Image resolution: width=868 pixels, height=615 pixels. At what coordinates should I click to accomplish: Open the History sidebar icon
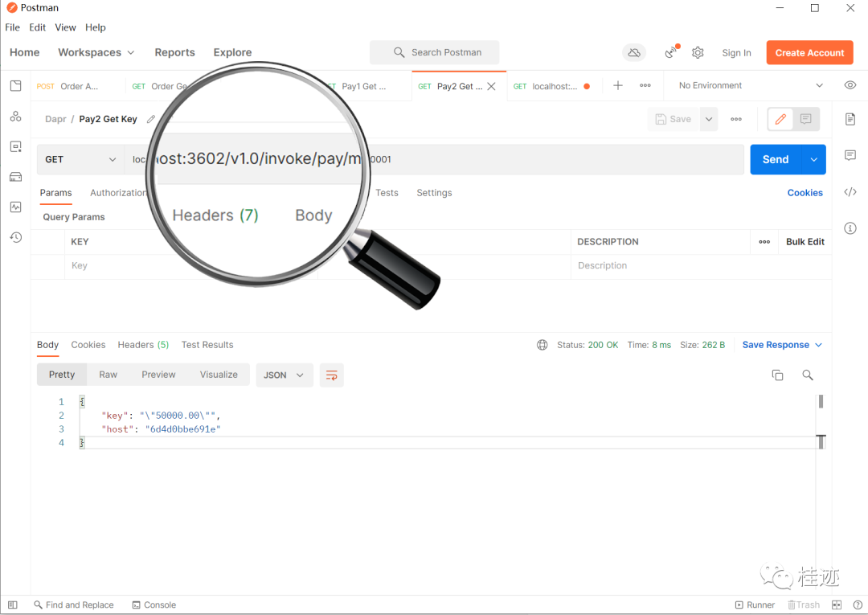point(15,237)
